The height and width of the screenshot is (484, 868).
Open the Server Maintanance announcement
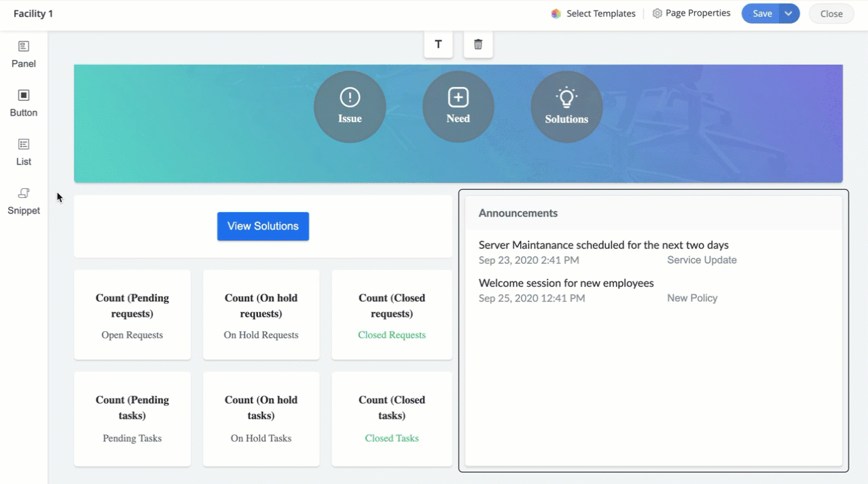click(x=603, y=245)
